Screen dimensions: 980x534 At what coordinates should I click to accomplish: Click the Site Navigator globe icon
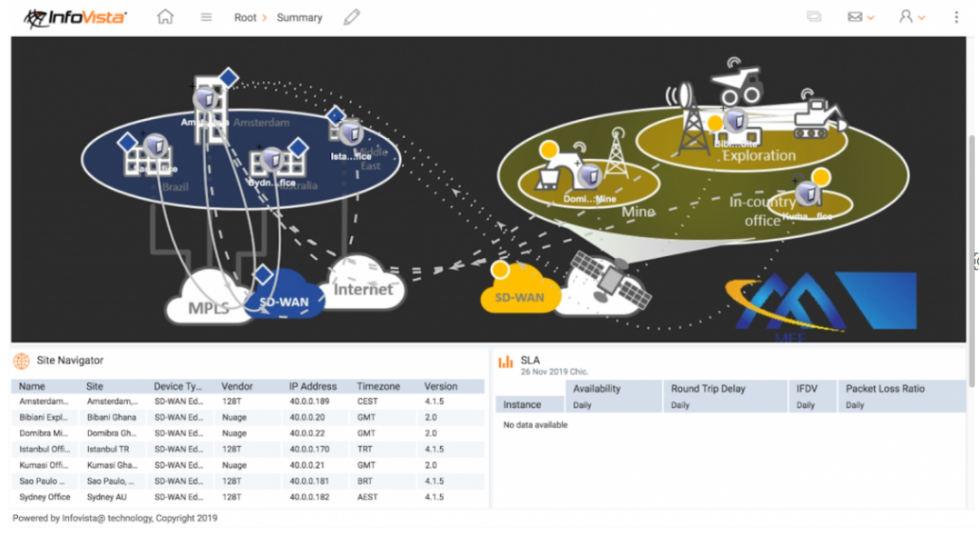click(21, 361)
